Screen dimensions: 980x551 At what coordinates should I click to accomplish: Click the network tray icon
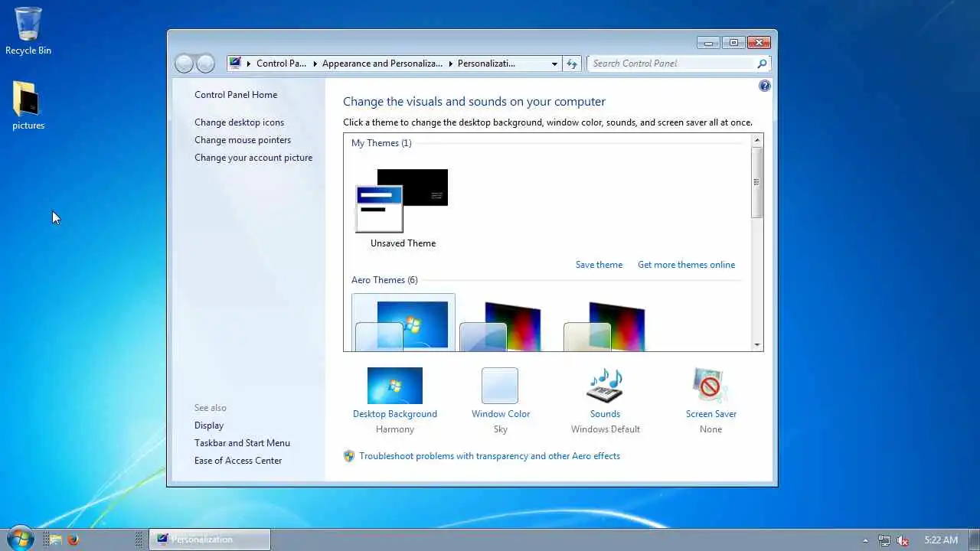tap(884, 540)
